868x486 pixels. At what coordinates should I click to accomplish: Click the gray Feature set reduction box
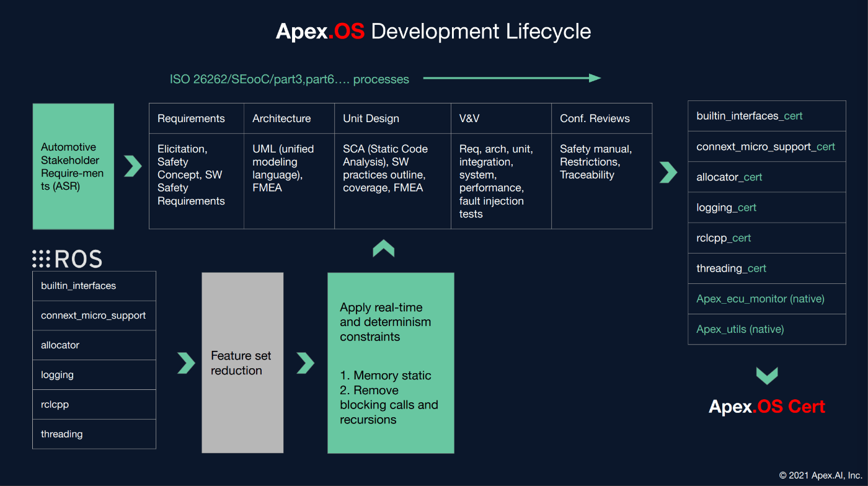click(x=242, y=363)
